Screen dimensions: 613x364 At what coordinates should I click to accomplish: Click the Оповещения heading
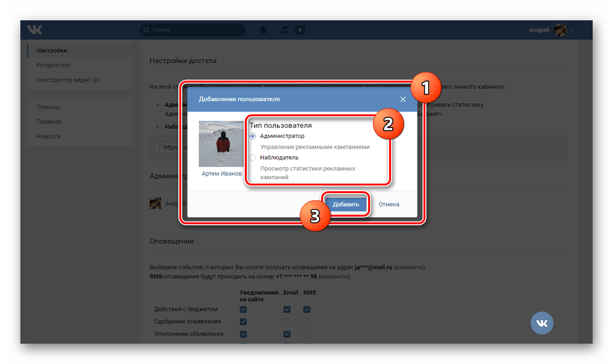click(172, 241)
